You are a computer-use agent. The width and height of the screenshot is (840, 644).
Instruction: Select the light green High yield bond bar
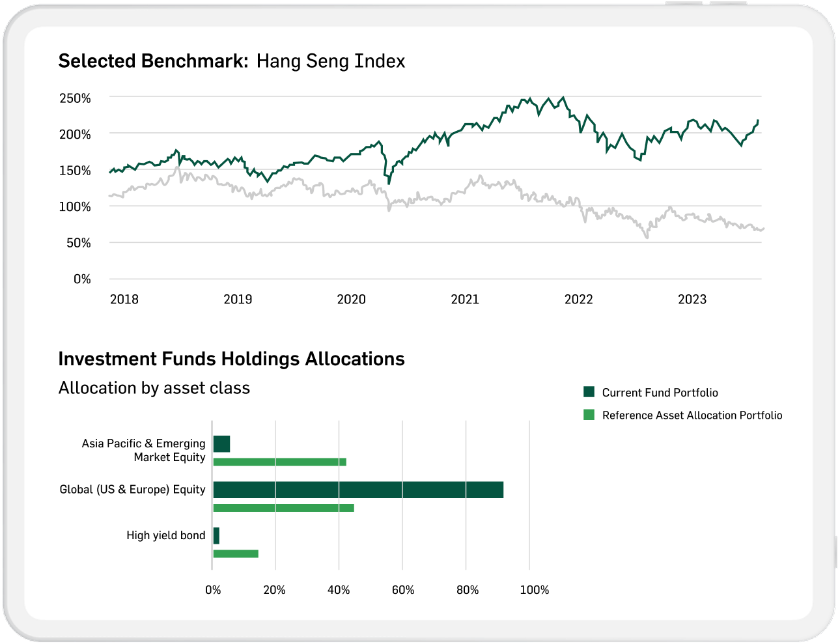coord(236,554)
